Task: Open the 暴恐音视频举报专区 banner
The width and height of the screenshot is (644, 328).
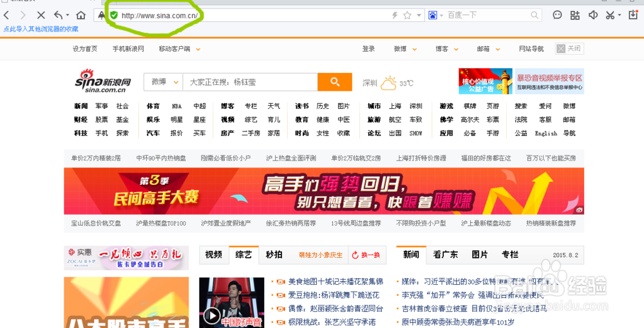Action: (x=549, y=81)
